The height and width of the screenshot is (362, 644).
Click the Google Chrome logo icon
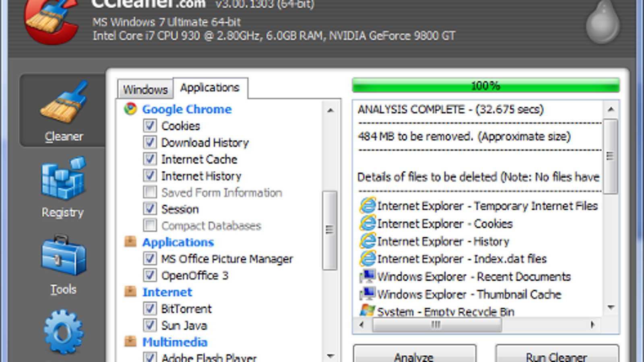coord(130,109)
